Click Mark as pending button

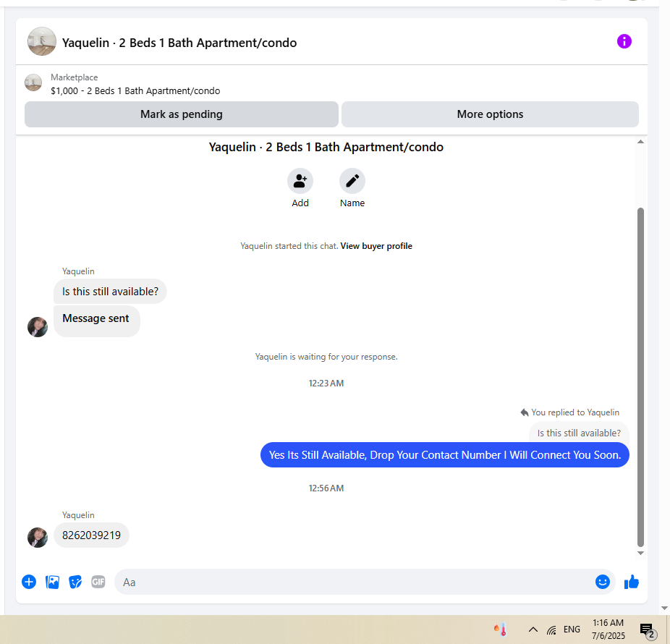pos(181,114)
